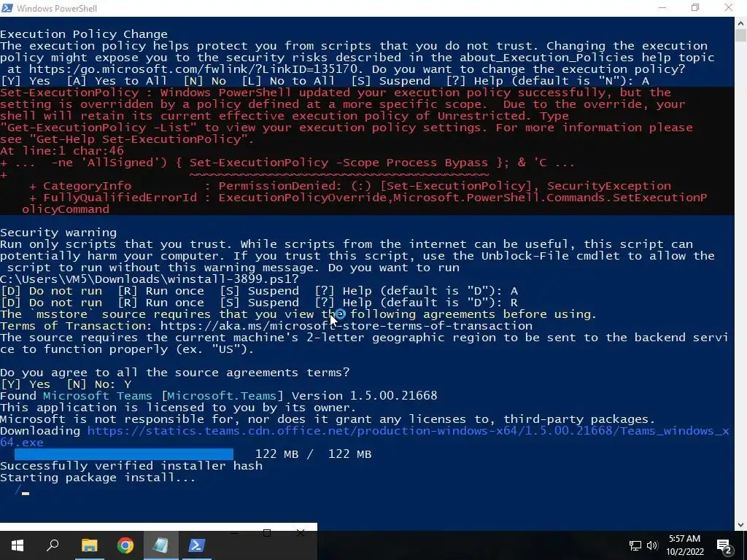The width and height of the screenshot is (747, 560).
Task: Close the background window behind the taskbar
Action: 300,533
